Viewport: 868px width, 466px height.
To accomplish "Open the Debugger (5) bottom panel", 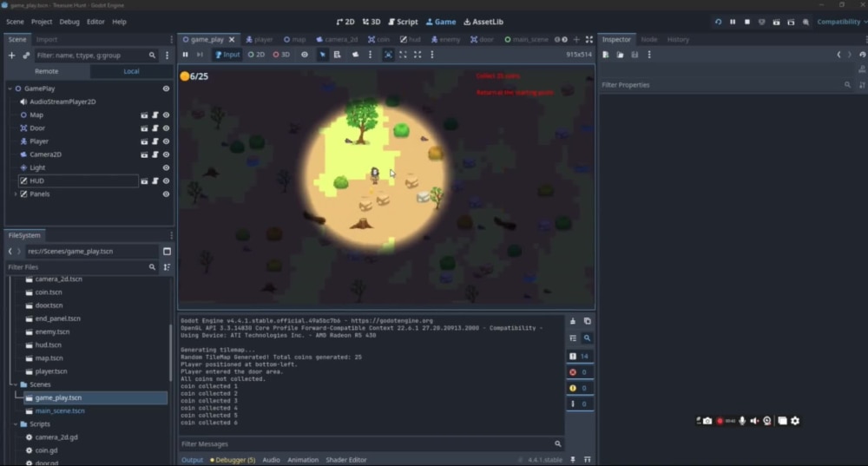I will coord(233,460).
